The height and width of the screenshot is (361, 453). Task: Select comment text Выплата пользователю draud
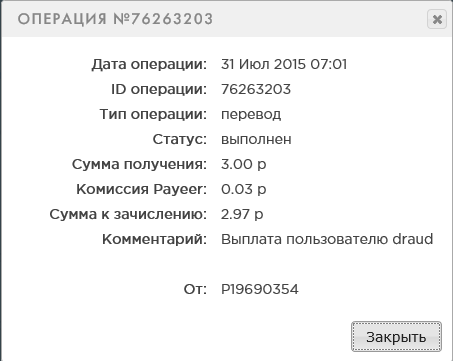tap(327, 239)
